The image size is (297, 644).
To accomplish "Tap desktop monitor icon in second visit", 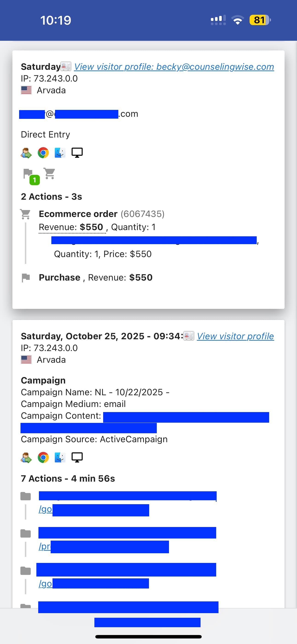I will click(x=77, y=457).
